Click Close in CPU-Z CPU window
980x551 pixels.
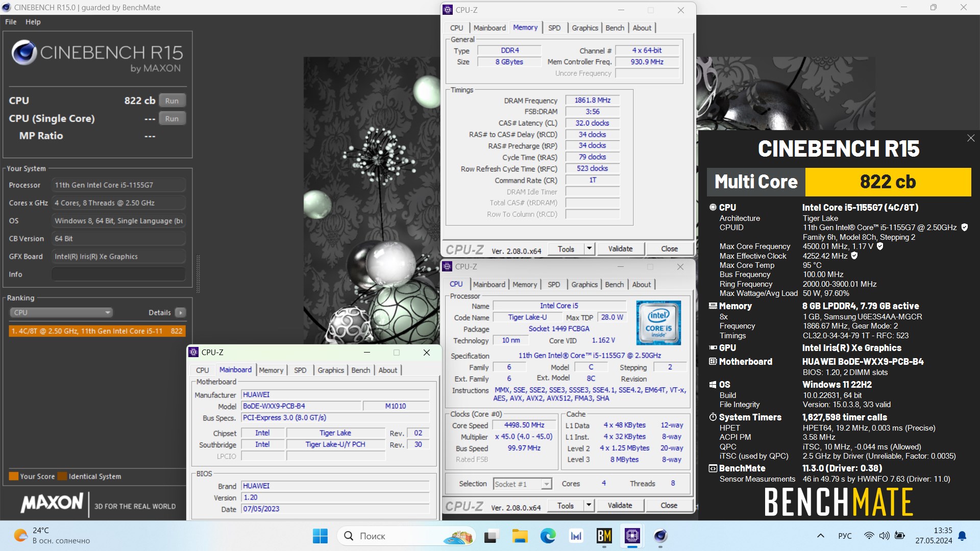(x=669, y=506)
